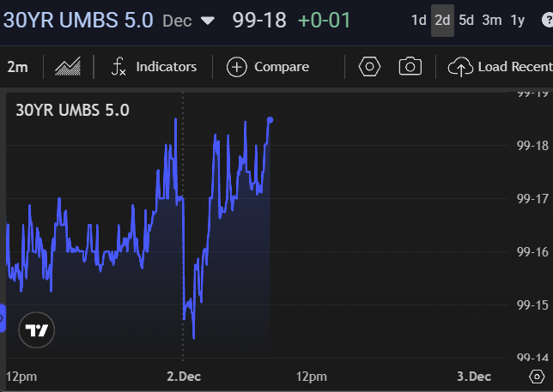The height and width of the screenshot is (392, 553).
Task: Click the Indicators fx icon
Action: coord(118,67)
